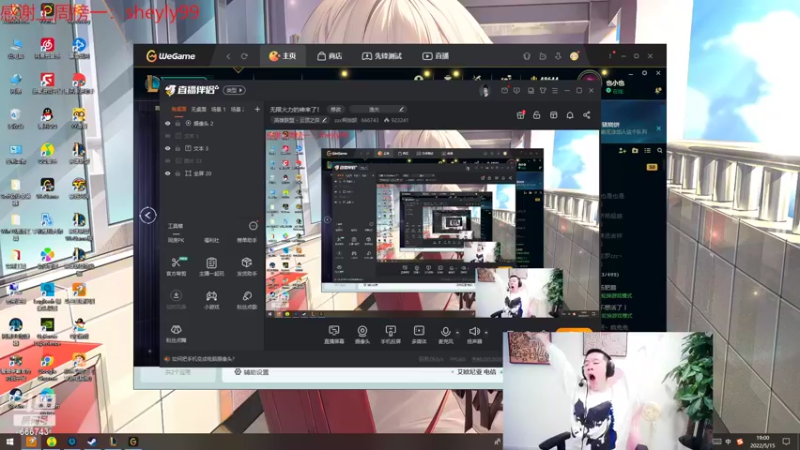800x450 pixels.
Task: Open the download tool in toolbox
Action: click(176, 300)
